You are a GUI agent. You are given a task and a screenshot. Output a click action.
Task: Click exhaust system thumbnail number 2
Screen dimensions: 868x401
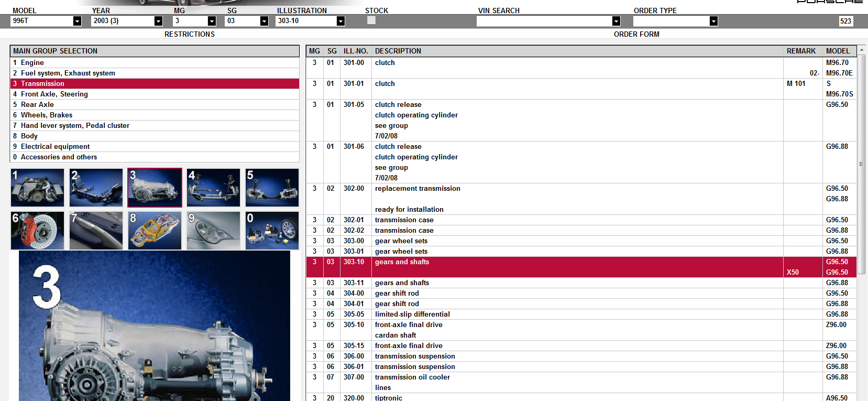pyautogui.click(x=96, y=188)
